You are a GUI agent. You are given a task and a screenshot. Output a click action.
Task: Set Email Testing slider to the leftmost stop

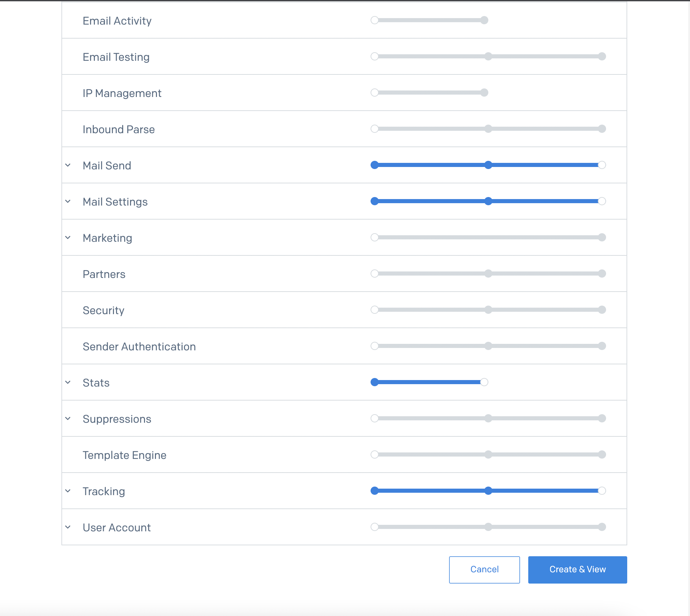(375, 56)
